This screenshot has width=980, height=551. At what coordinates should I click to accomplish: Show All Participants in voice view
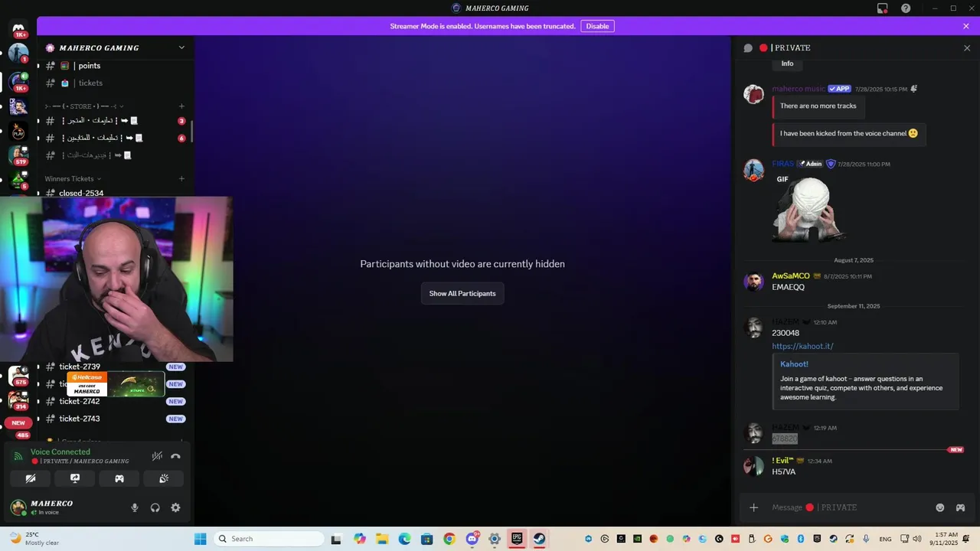(x=462, y=294)
